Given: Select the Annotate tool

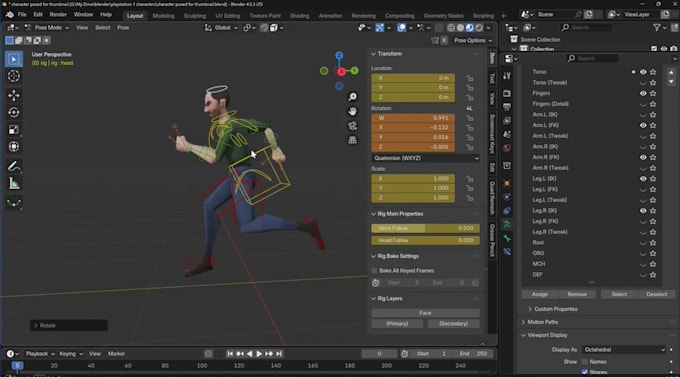Looking at the screenshot, I should [x=14, y=167].
